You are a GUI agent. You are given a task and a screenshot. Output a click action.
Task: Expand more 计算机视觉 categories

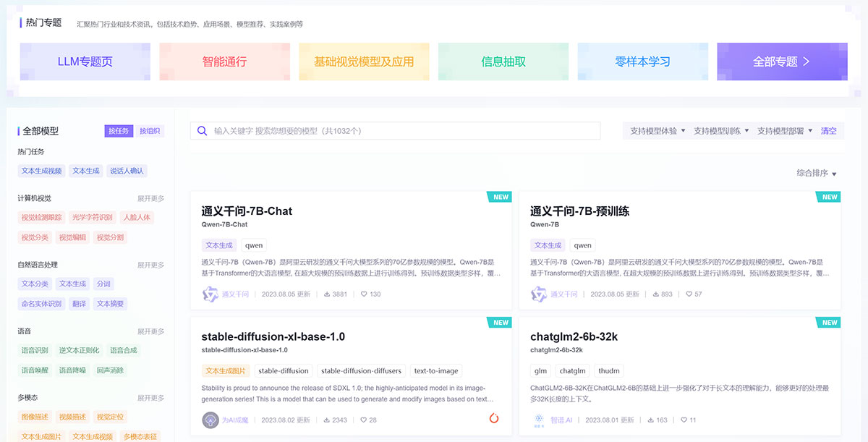[150, 198]
